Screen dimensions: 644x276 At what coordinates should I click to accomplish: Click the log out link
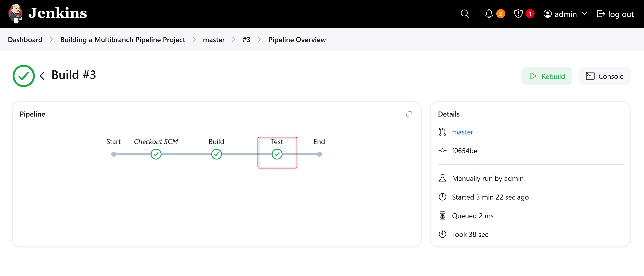coord(615,14)
